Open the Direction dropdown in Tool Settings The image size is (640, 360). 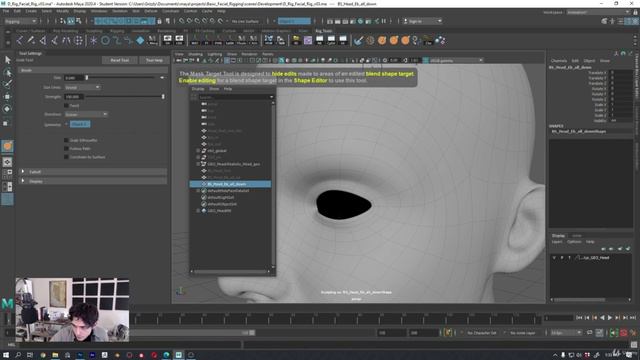coord(86,114)
